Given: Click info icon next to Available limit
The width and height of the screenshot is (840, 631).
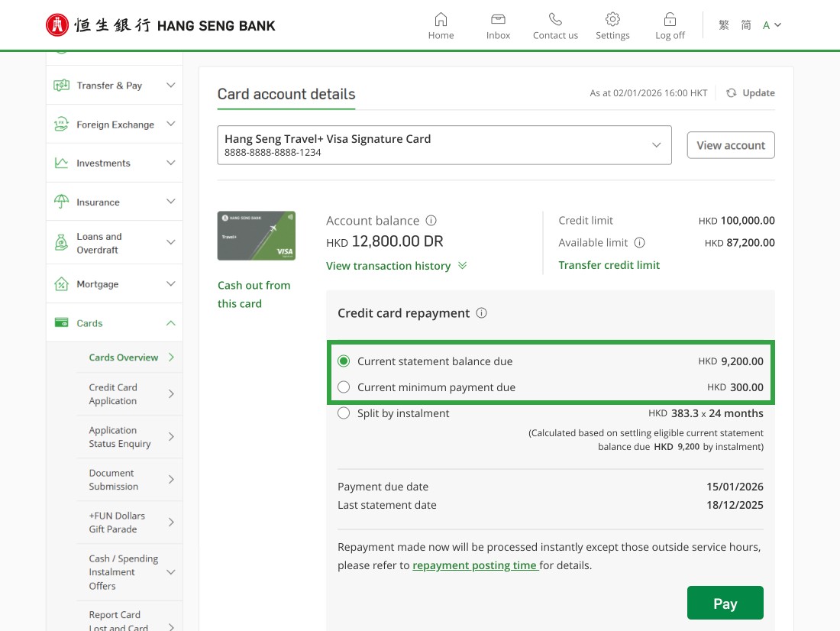Looking at the screenshot, I should coord(640,243).
